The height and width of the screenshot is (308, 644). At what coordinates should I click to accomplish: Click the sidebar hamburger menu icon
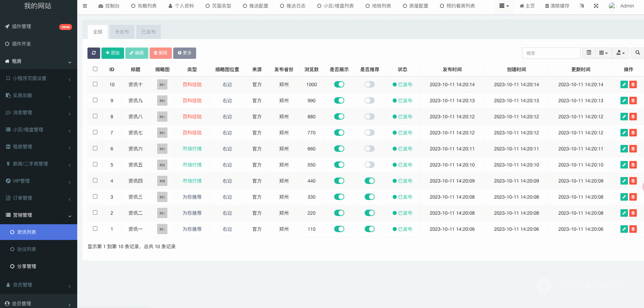[85, 6]
